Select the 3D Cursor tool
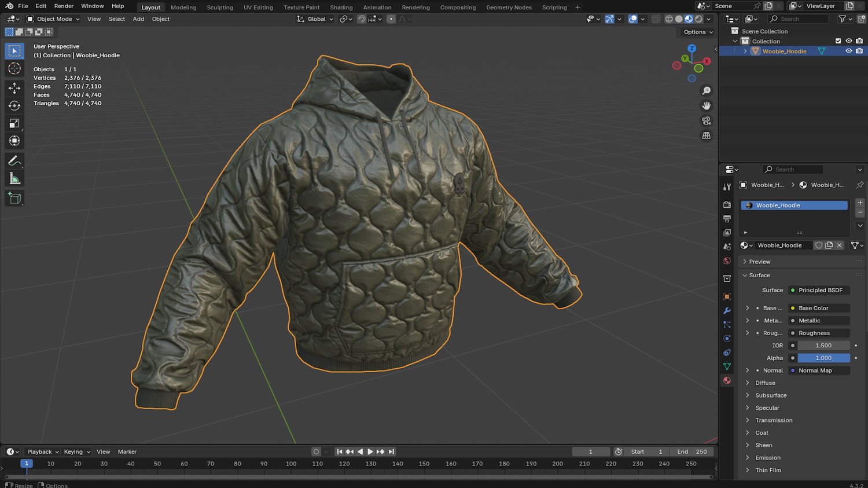Image resolution: width=868 pixels, height=488 pixels. (14, 69)
